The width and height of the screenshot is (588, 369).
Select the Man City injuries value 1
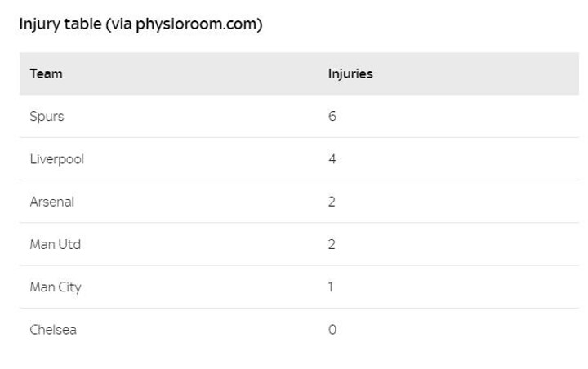pos(331,287)
